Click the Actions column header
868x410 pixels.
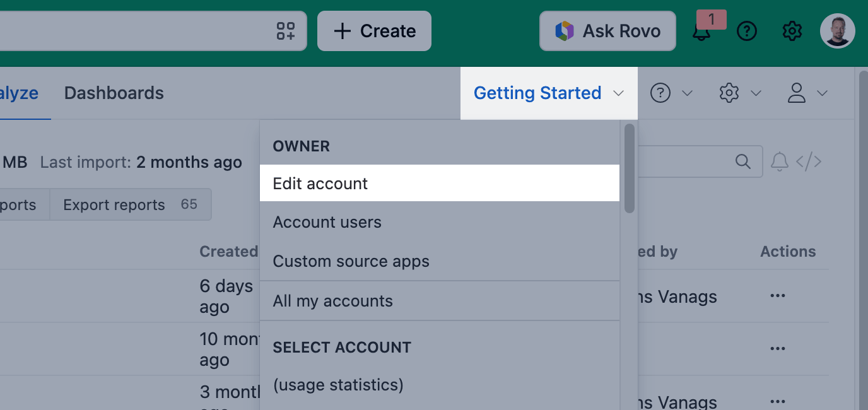pyautogui.click(x=788, y=252)
